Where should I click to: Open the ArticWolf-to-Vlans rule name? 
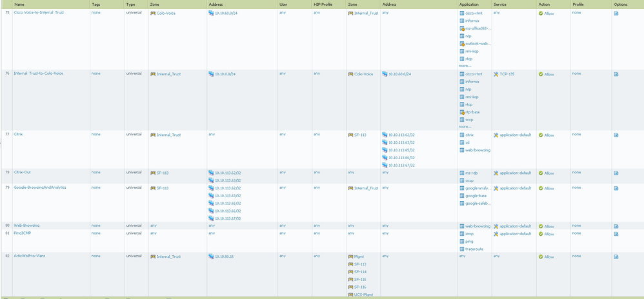30,256
